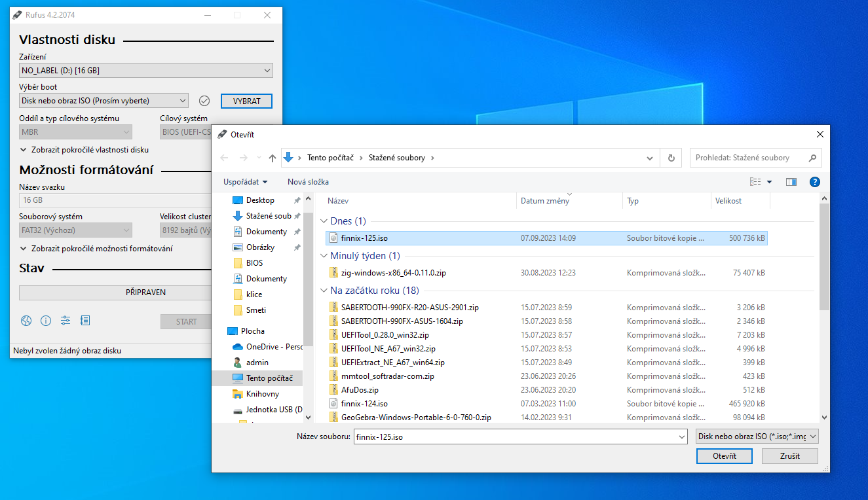Open Rufus settings sliders icon
Screen dimensions: 868x500
66,321
